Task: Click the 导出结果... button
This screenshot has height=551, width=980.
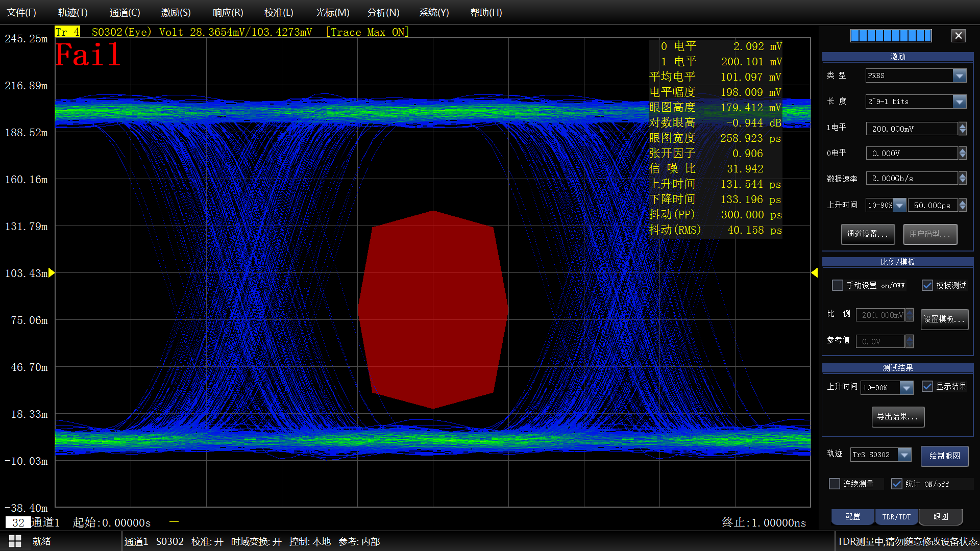Action: (x=898, y=417)
